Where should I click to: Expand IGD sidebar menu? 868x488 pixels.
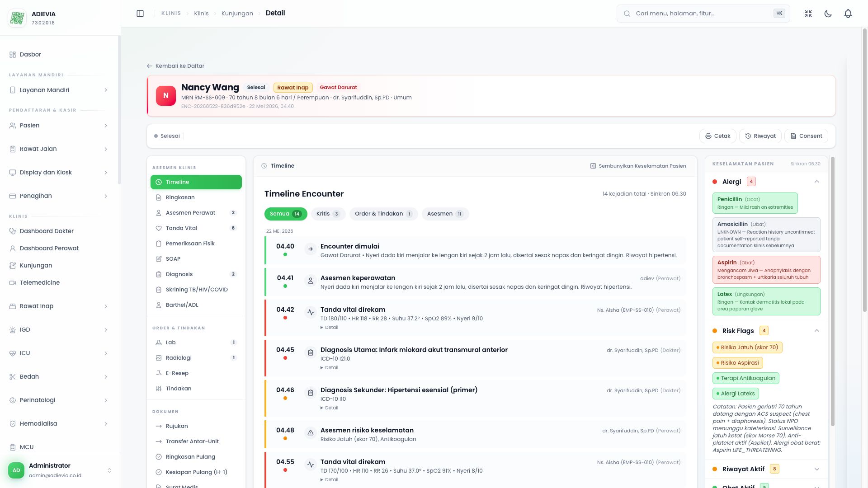pos(60,329)
